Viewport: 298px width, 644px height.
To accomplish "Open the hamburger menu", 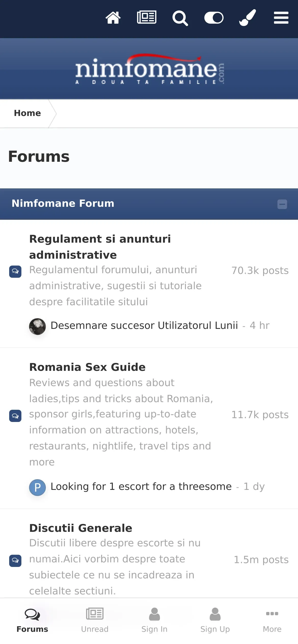I will pos(281,18).
